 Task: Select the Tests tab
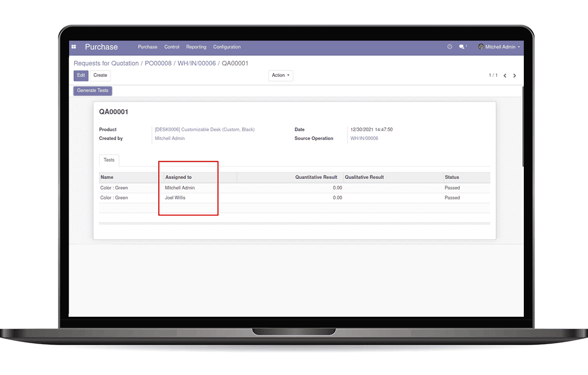click(109, 160)
